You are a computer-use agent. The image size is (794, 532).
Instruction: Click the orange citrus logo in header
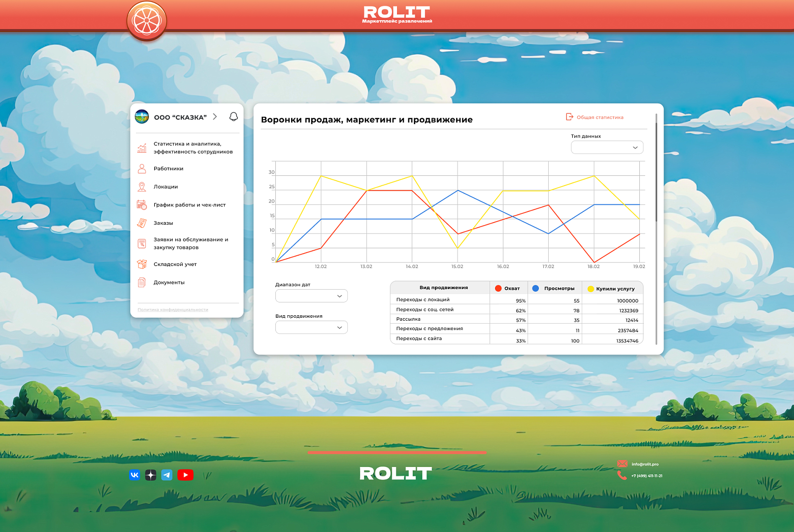pos(147,21)
